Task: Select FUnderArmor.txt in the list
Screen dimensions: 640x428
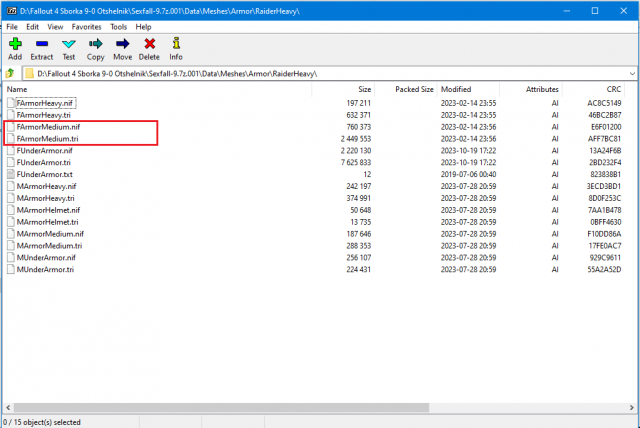Action: coord(46,174)
